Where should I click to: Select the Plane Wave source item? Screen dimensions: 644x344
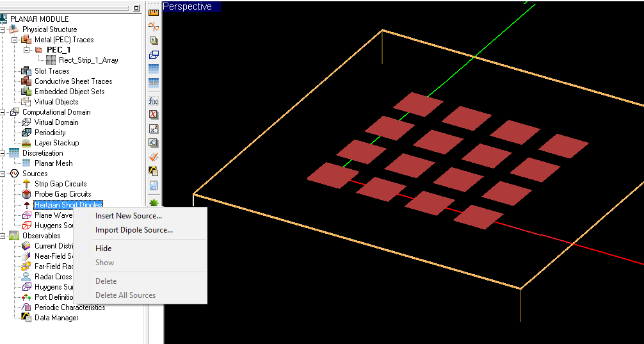click(x=53, y=215)
